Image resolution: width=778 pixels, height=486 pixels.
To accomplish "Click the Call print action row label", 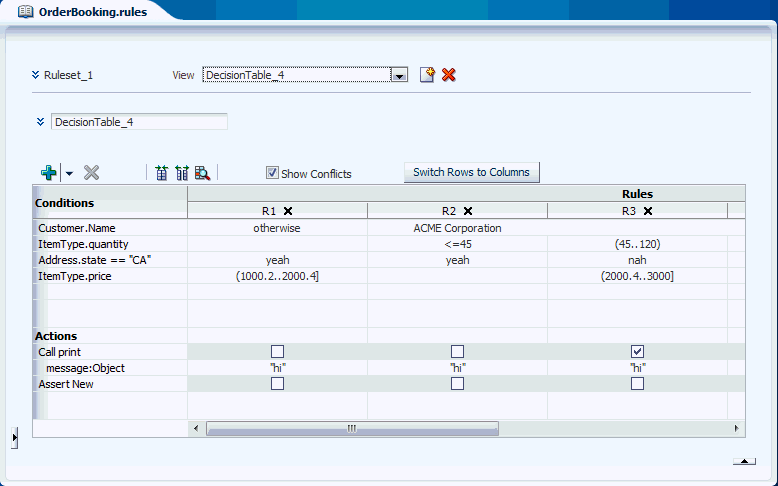I will click(x=60, y=352).
